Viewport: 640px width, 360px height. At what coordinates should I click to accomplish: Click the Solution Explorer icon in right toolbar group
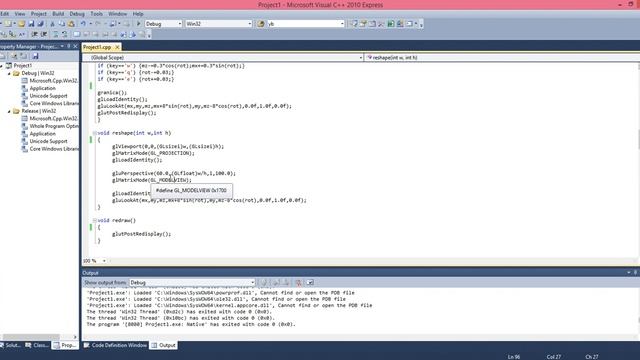353,24
